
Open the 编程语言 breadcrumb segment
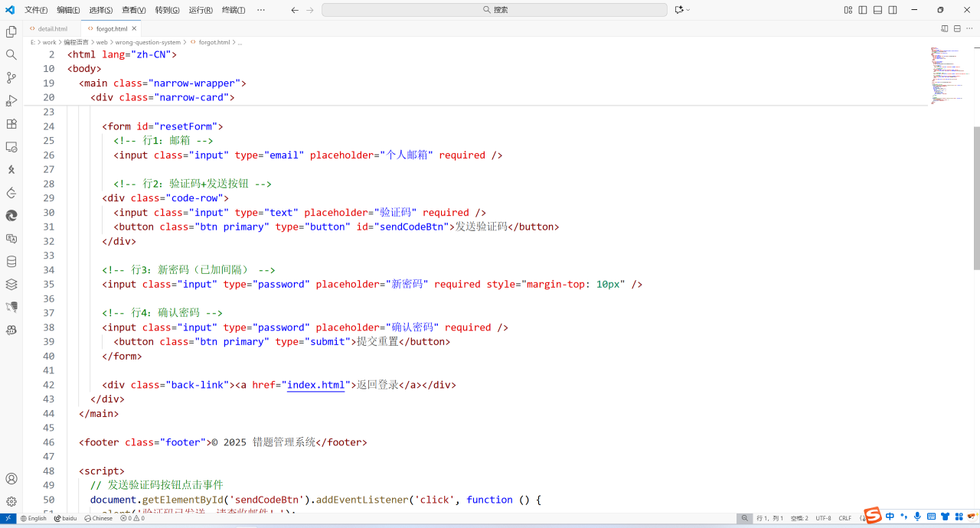click(75, 42)
